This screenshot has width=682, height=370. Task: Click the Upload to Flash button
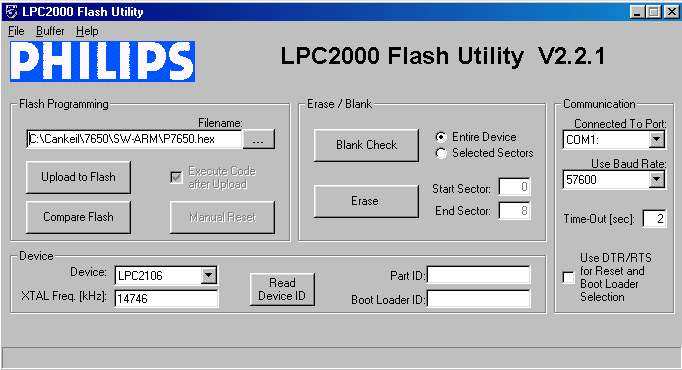[x=78, y=177]
